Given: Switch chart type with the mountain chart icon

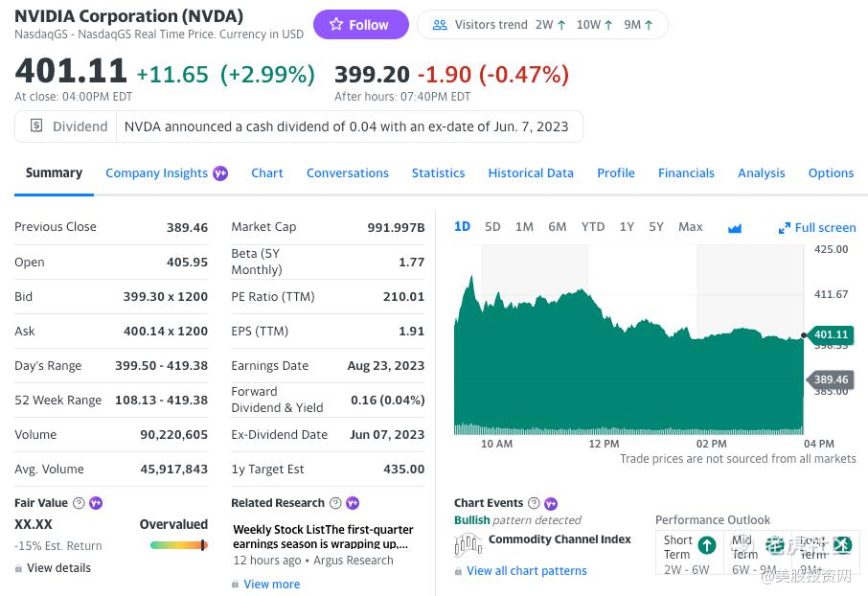Looking at the screenshot, I should [x=735, y=228].
